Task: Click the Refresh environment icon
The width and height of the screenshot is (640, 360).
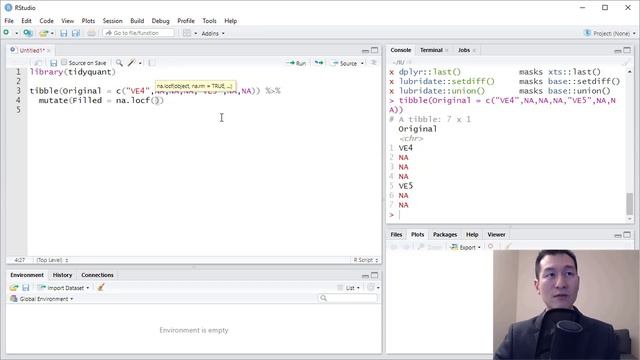Action: [371, 287]
